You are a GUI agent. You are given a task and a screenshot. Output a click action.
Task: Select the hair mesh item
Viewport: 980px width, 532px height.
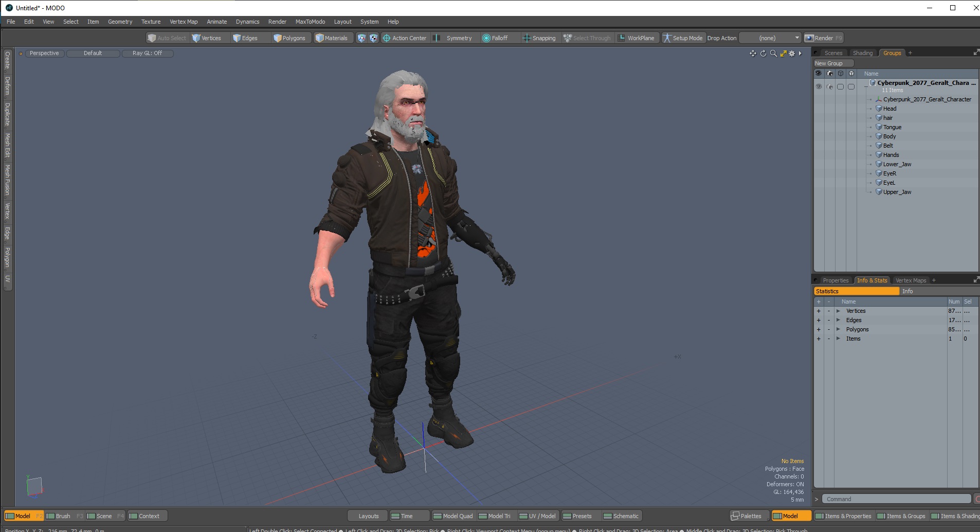(x=888, y=118)
